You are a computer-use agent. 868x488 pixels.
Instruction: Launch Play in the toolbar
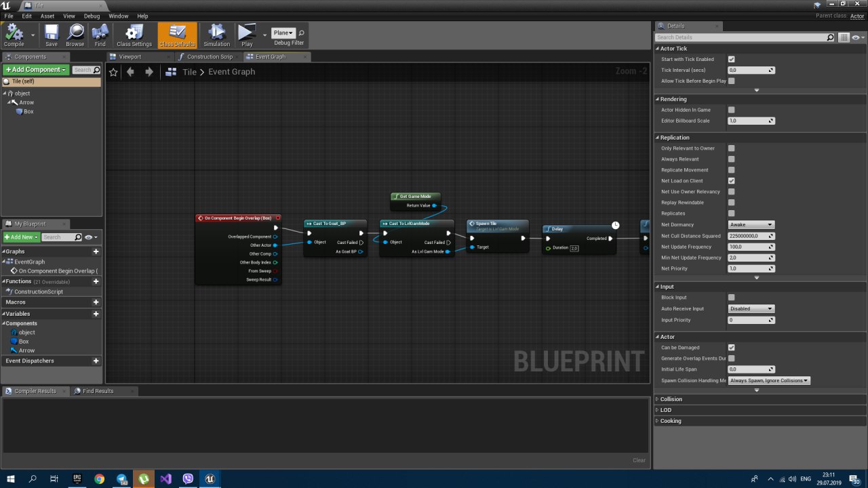pos(247,35)
